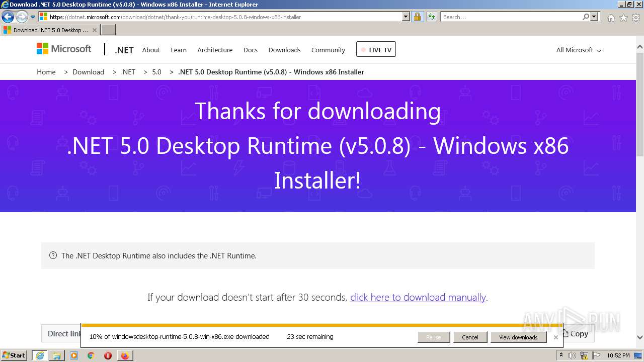644x362 pixels.
Task: Click the Action Center flag icon
Action: [x=596, y=355]
